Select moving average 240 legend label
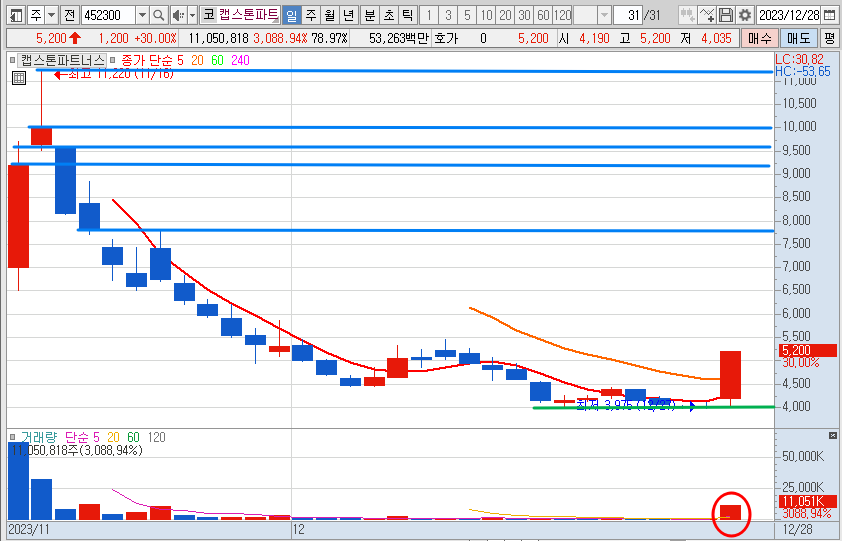Screen dimensions: 842x541 (x=240, y=60)
